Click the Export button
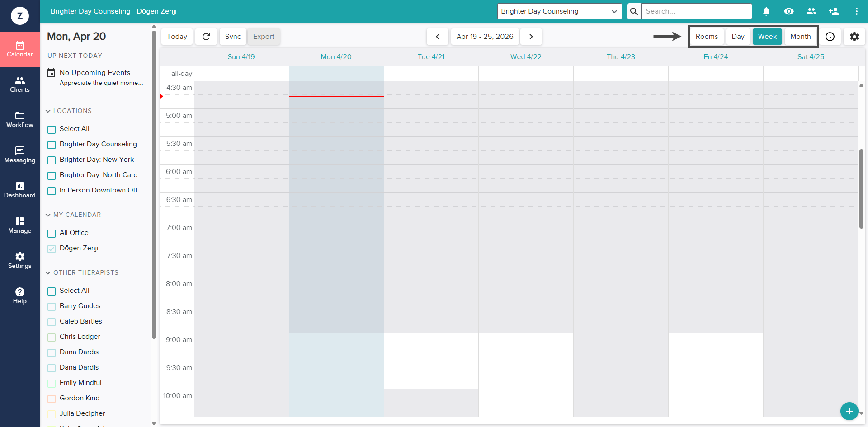868x427 pixels. (264, 37)
